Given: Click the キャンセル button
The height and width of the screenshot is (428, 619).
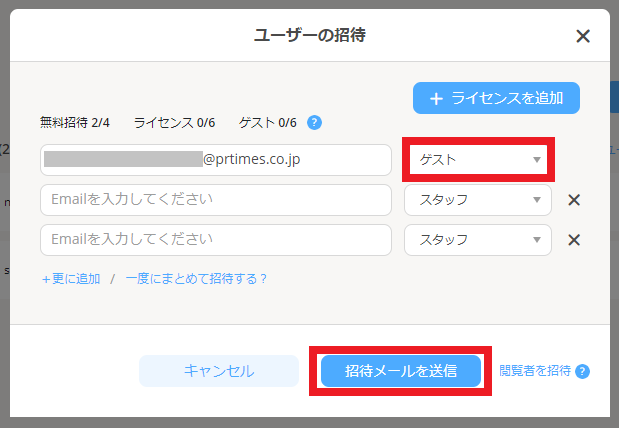Looking at the screenshot, I should click(219, 371).
